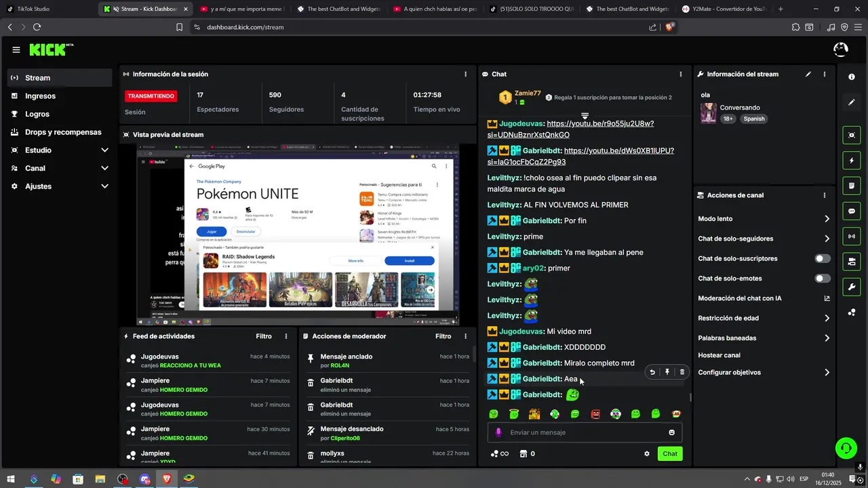Viewport: 868px width, 488px height.
Task: Switch to Y2Mate browser tab
Action: tap(724, 9)
